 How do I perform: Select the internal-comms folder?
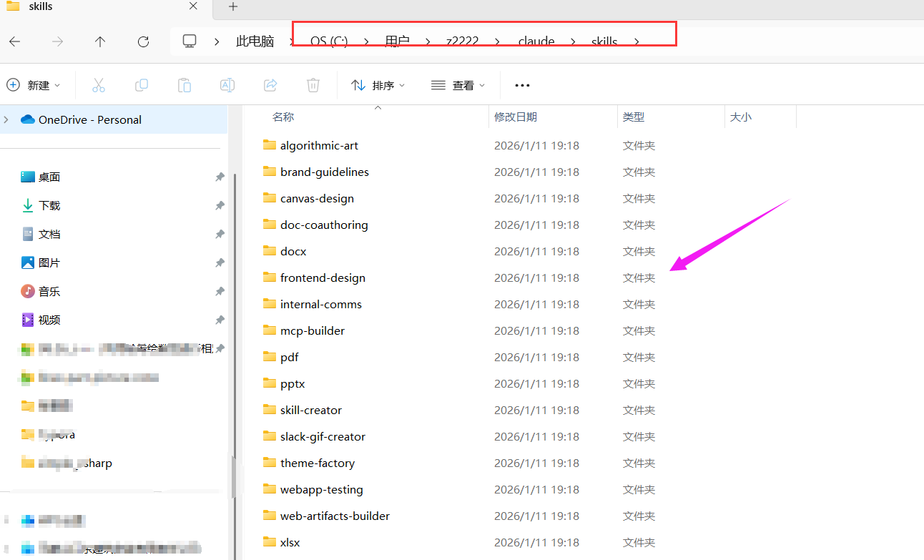pos(320,304)
